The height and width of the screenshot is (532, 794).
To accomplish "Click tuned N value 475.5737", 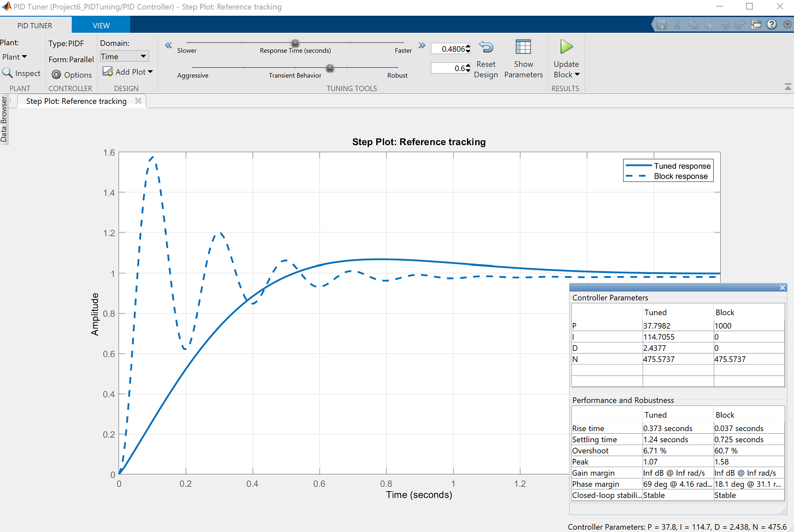I will [x=678, y=359].
